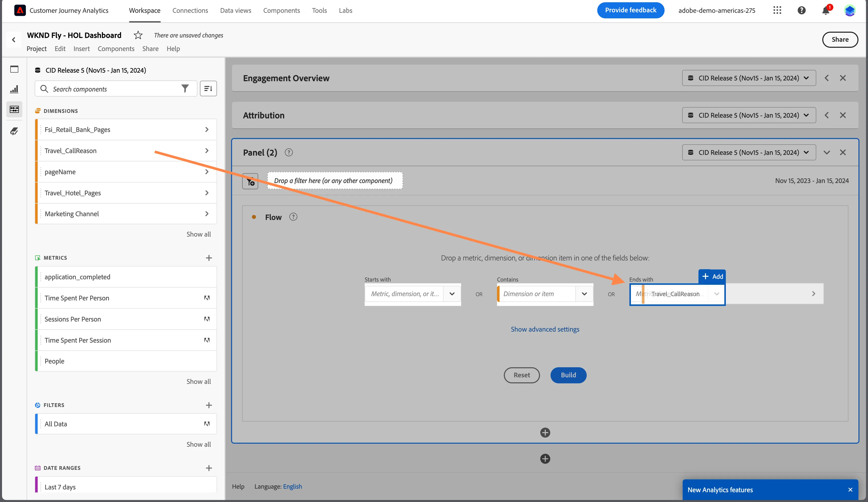Focus the Search components field

coord(116,88)
